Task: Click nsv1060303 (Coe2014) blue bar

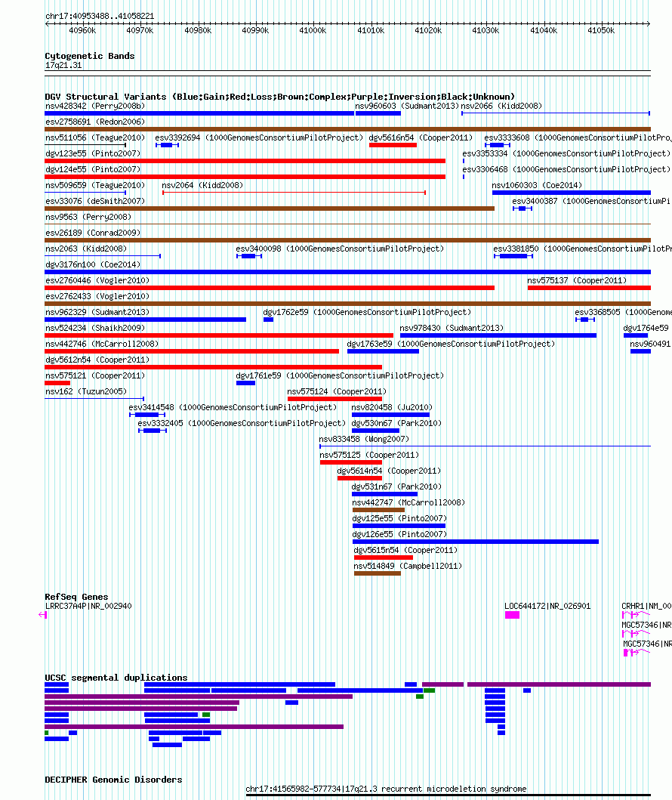Action: [571, 193]
